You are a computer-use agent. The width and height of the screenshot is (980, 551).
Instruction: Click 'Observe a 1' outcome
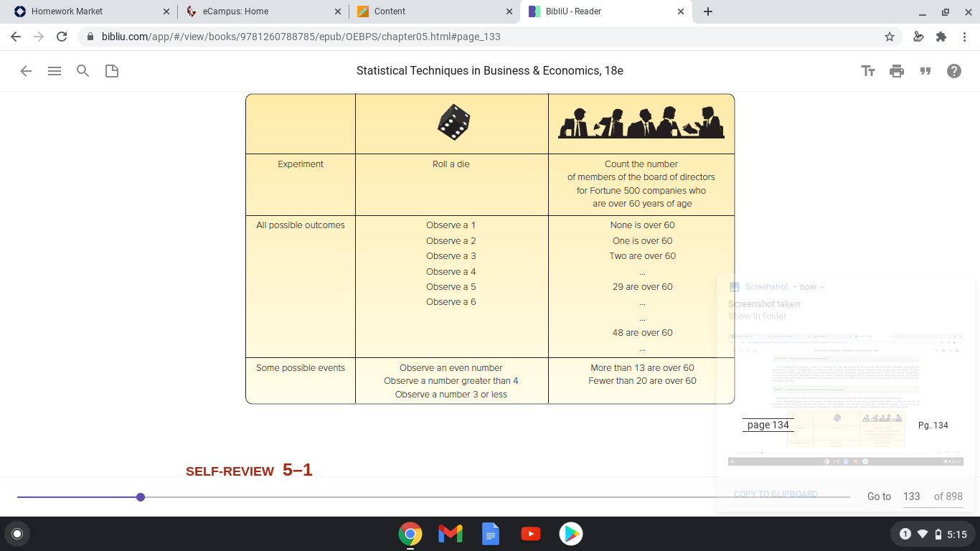click(x=451, y=225)
